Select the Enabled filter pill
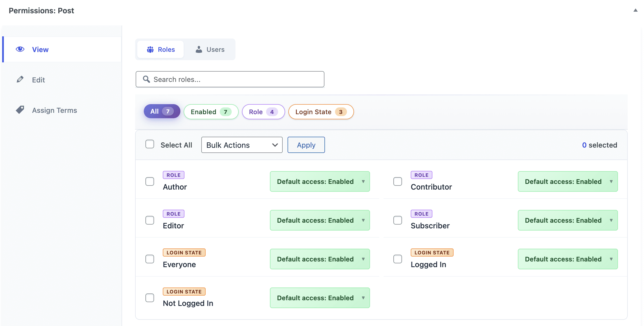Viewport: 644px width, 326px height. [211, 111]
